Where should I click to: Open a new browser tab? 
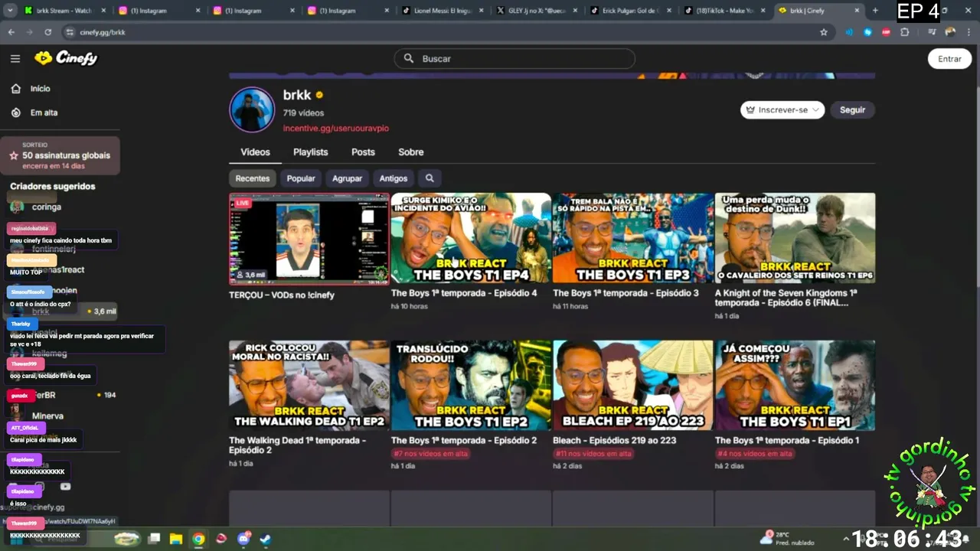click(x=875, y=11)
